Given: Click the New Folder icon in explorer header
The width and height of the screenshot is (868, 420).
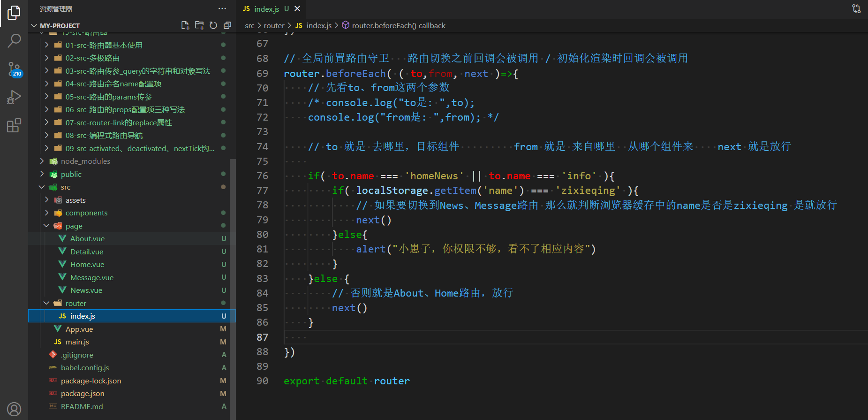Looking at the screenshot, I should (199, 25).
